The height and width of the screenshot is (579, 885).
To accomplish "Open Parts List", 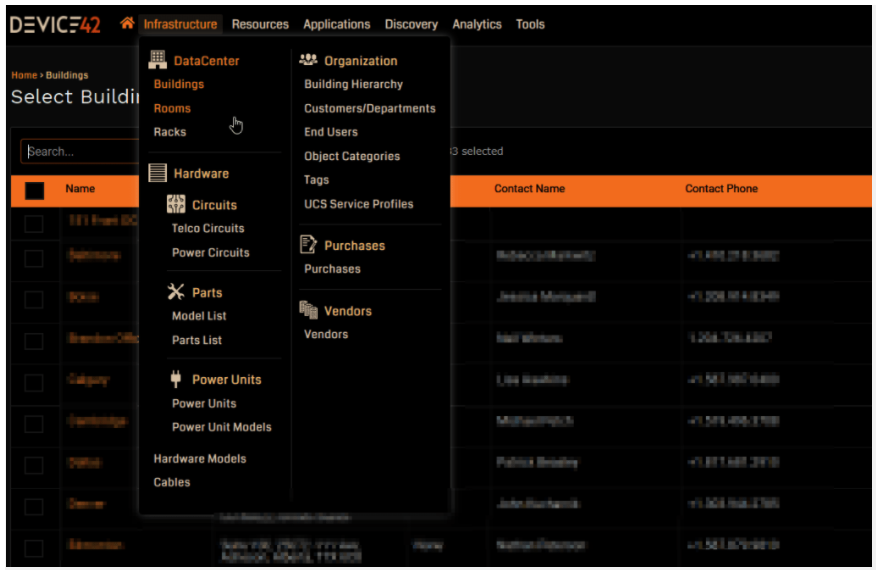I will pos(198,341).
